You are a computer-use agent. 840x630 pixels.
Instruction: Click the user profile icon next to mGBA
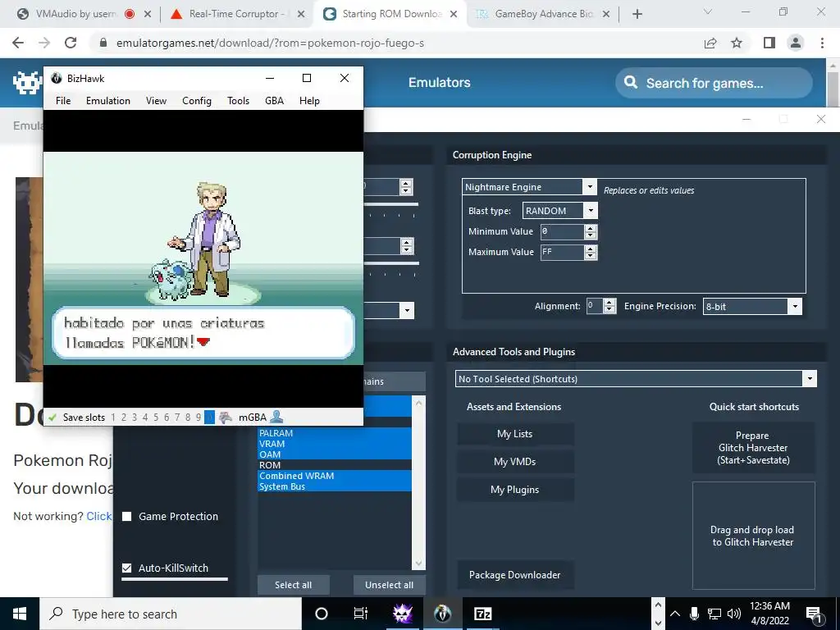[x=276, y=416]
